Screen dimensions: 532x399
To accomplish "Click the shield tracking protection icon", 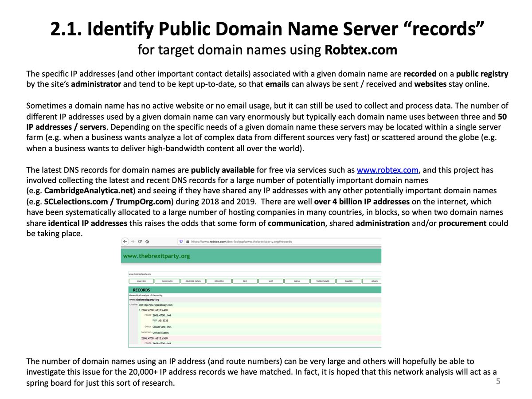I will tap(181, 242).
